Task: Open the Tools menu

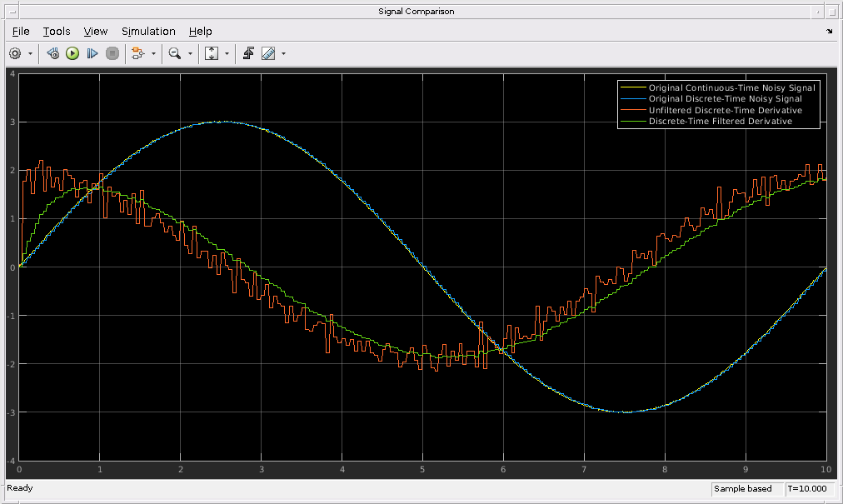Action: 57,31
